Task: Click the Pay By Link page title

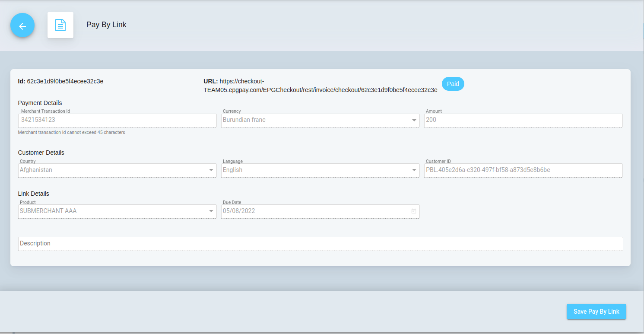Action: 106,25
